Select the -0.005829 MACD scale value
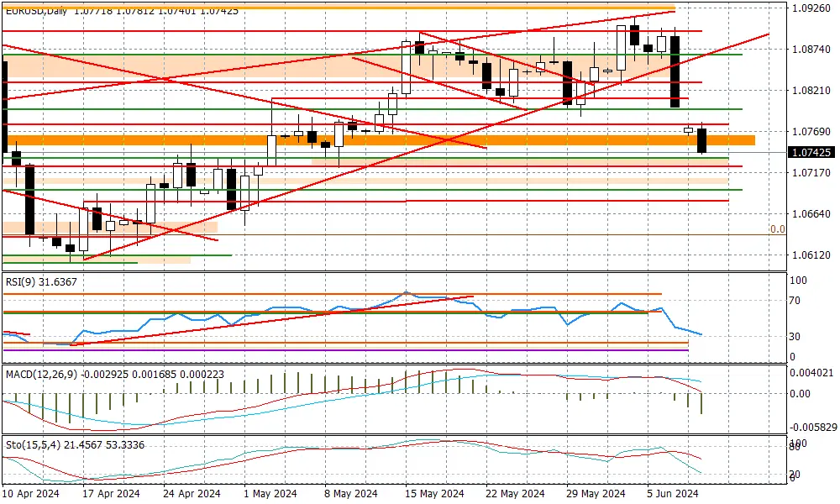Image resolution: width=840 pixels, height=504 pixels. pyautogui.click(x=812, y=427)
